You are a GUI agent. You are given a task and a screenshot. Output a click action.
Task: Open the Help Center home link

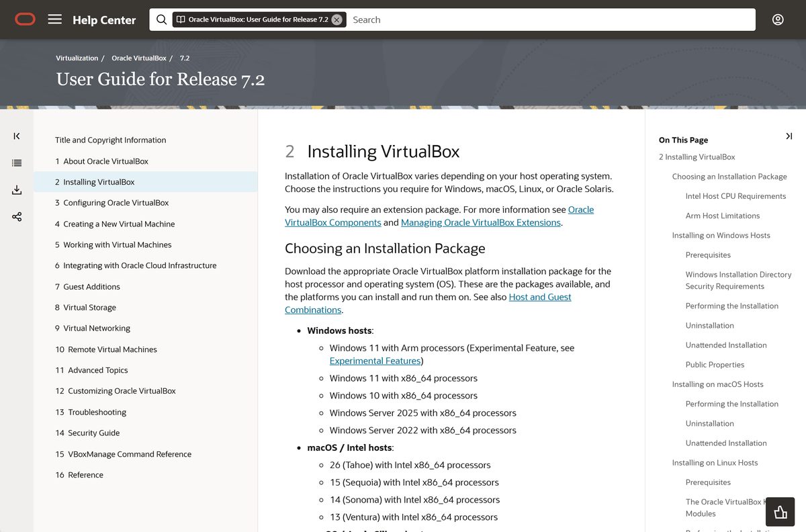[104, 20]
